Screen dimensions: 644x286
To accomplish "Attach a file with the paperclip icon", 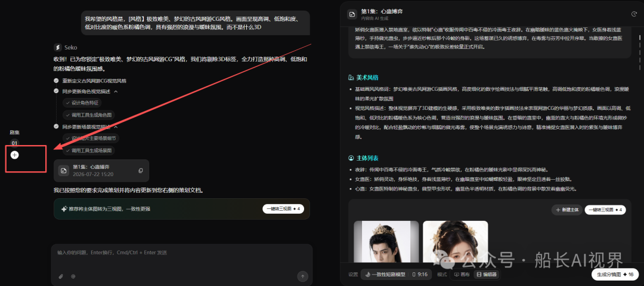I will click(x=61, y=276).
